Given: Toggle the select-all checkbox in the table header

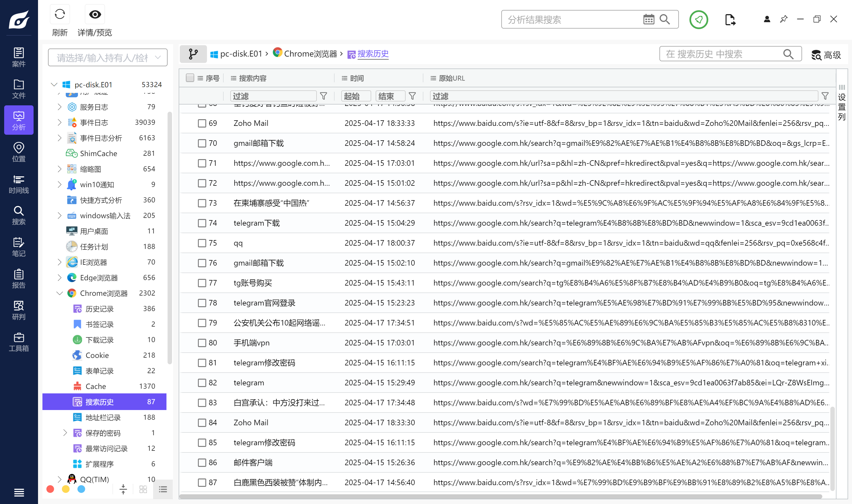Looking at the screenshot, I should tap(190, 78).
